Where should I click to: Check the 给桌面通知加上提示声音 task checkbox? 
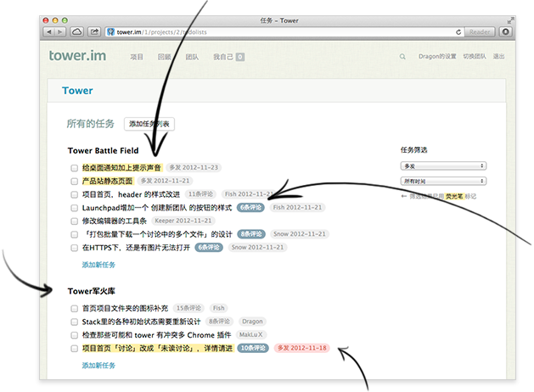(75, 168)
